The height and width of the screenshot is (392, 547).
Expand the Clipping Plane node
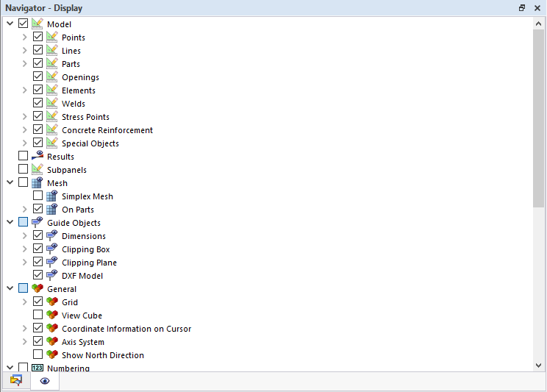tap(24, 262)
